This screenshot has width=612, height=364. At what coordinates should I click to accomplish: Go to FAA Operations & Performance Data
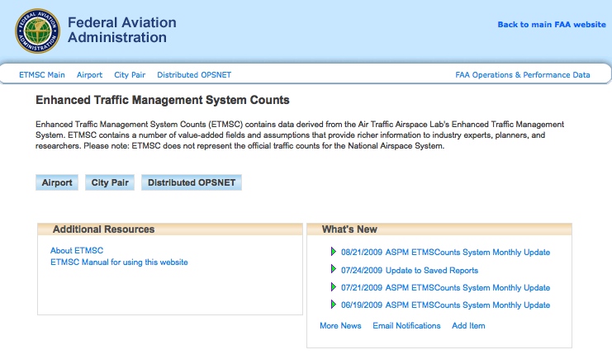tap(523, 75)
